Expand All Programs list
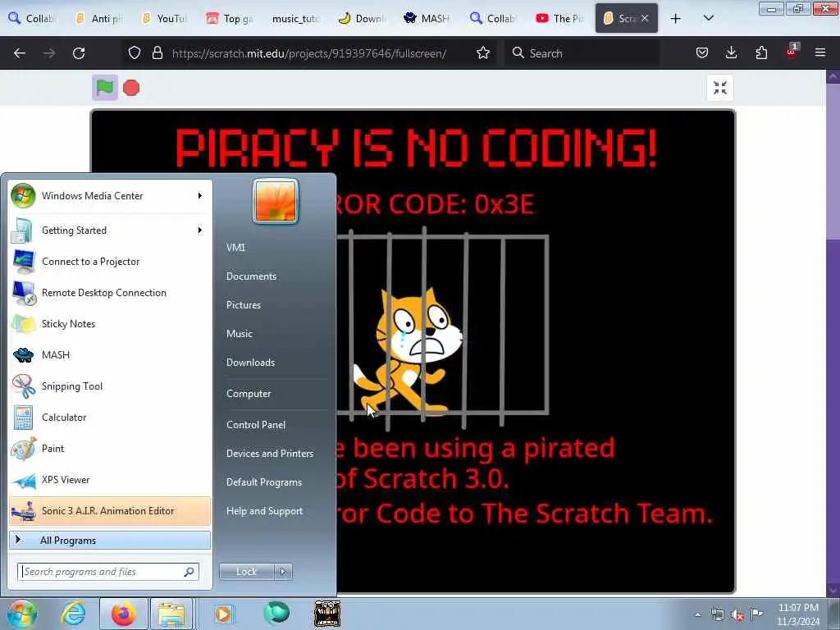This screenshot has height=630, width=840. point(110,540)
